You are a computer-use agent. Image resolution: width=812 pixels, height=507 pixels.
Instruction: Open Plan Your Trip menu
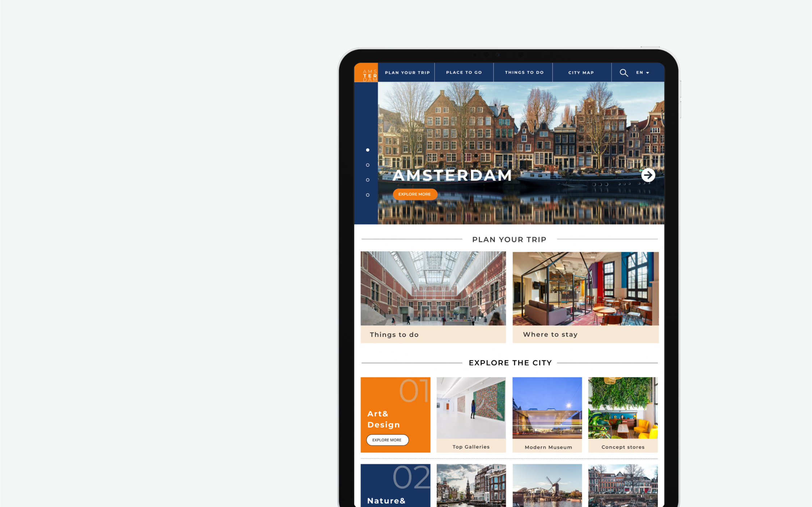[x=407, y=73]
